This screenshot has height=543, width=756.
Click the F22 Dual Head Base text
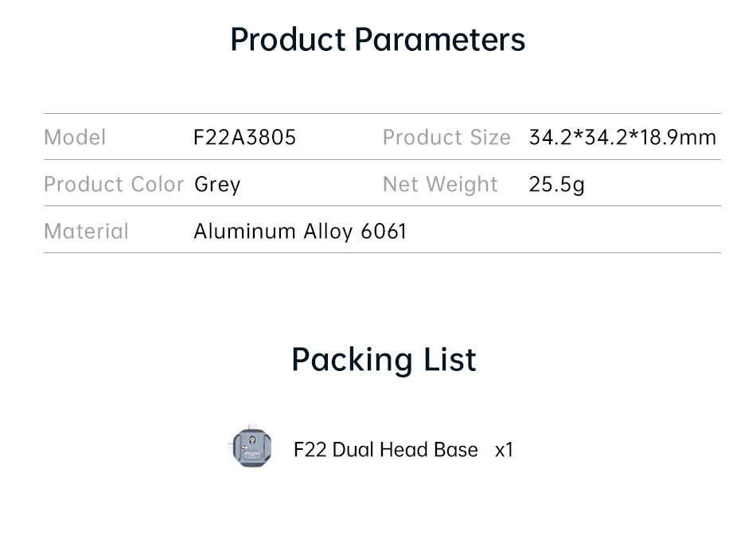(386, 449)
